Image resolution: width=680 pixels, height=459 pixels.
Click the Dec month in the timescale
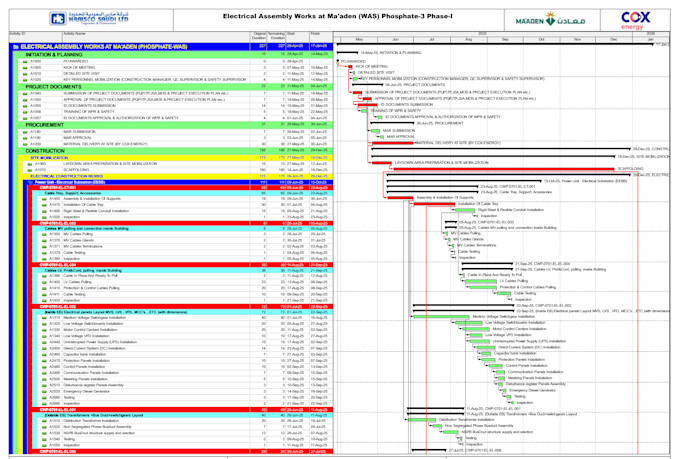[614, 39]
